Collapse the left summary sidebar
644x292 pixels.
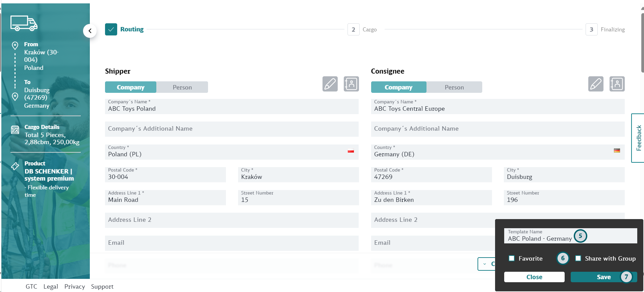90,31
